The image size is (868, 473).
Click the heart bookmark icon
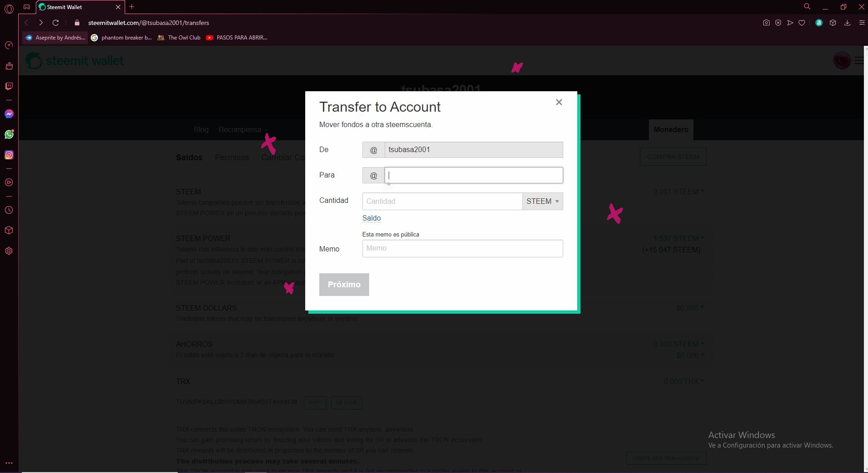[802, 23]
